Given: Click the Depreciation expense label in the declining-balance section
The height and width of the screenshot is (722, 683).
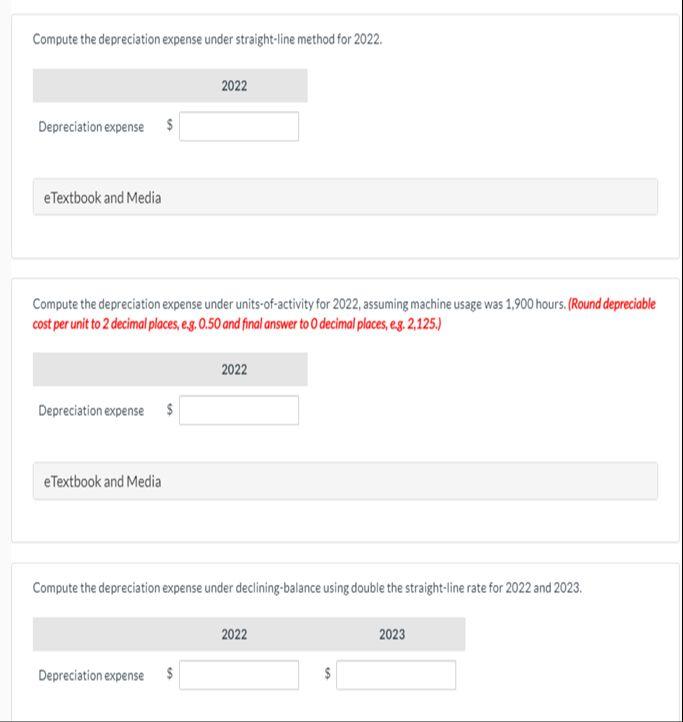Looking at the screenshot, I should point(91,675).
